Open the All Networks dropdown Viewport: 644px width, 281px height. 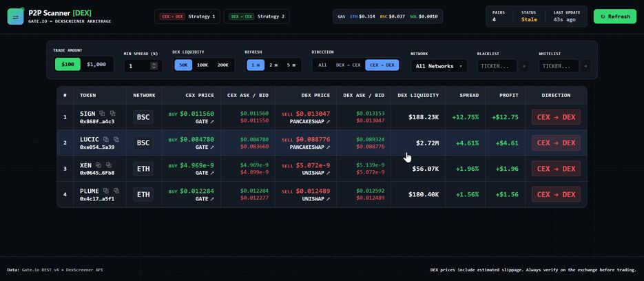tap(439, 65)
